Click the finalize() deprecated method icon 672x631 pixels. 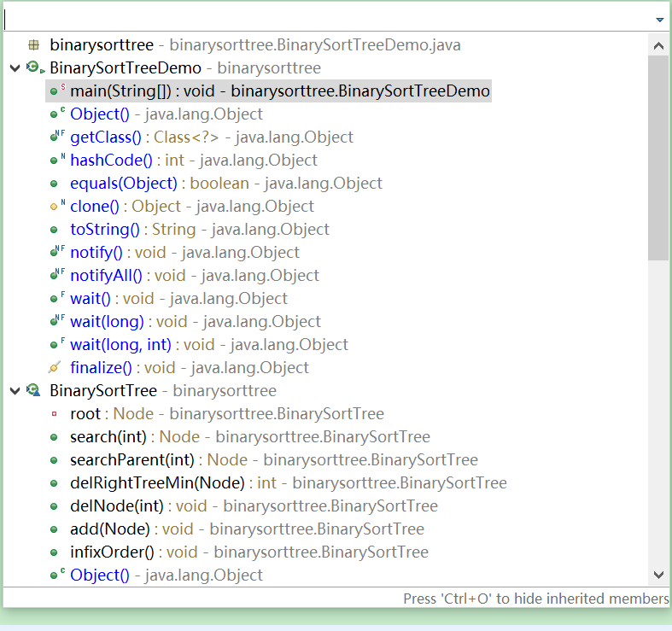(x=55, y=367)
